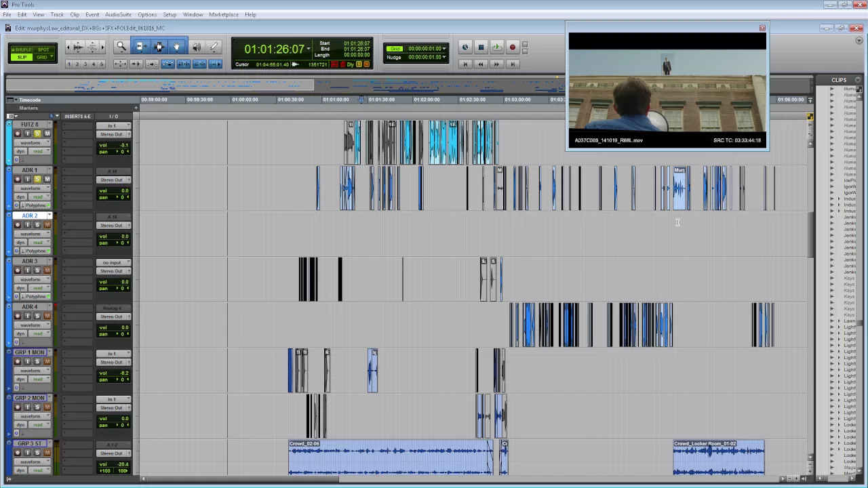Screen dimensions: 868x488
Task: Click the Markers ruler label
Action: pos(28,108)
